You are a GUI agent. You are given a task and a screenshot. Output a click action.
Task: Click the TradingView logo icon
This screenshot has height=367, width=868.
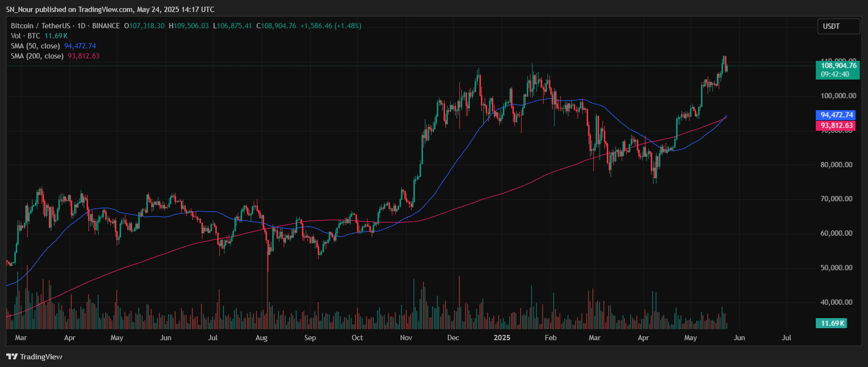(11, 356)
